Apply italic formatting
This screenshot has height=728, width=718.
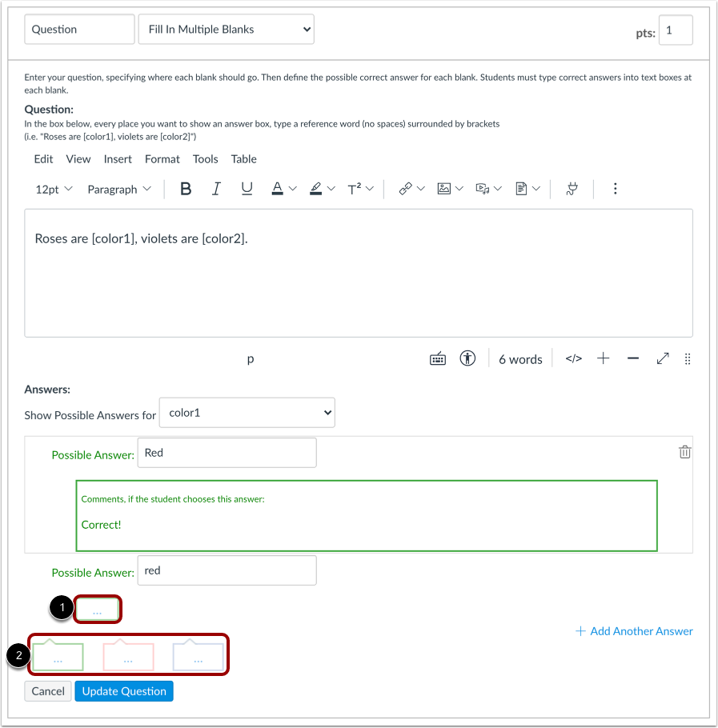(216, 189)
